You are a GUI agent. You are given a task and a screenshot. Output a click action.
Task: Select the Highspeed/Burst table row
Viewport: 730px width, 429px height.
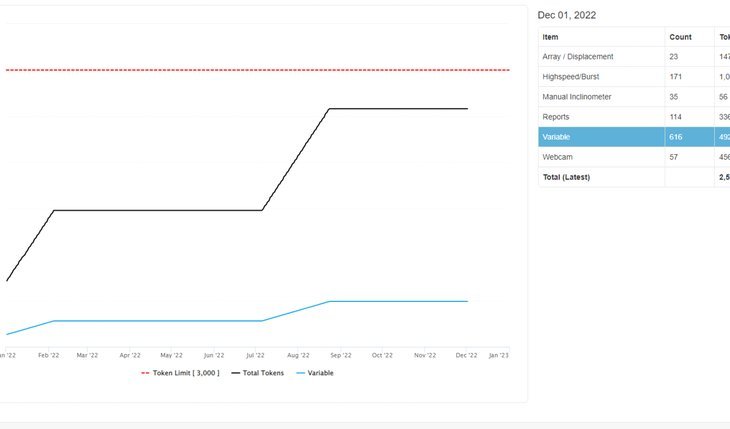tap(634, 76)
